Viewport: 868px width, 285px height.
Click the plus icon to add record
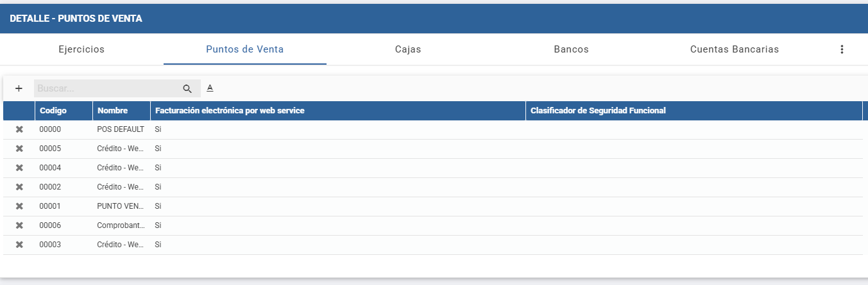(19, 88)
